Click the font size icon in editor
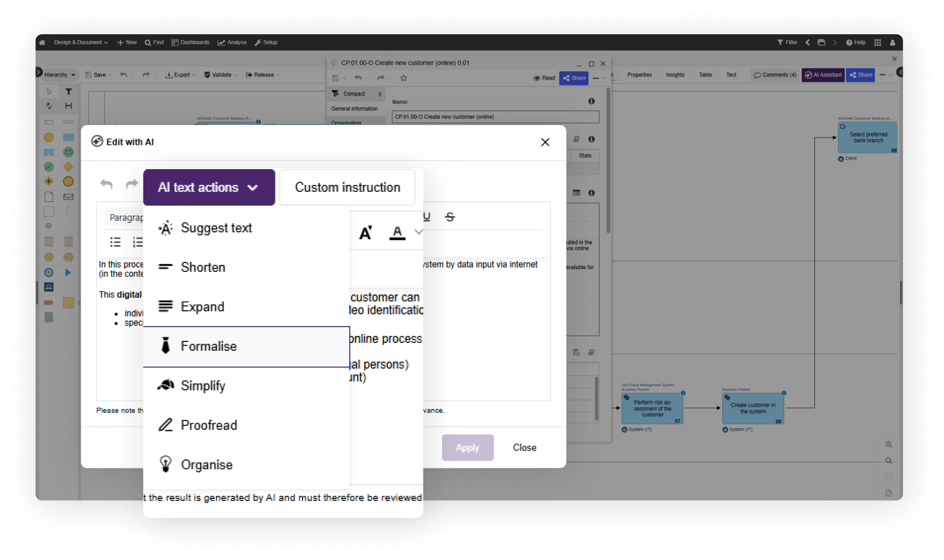944x560 pixels. click(366, 233)
